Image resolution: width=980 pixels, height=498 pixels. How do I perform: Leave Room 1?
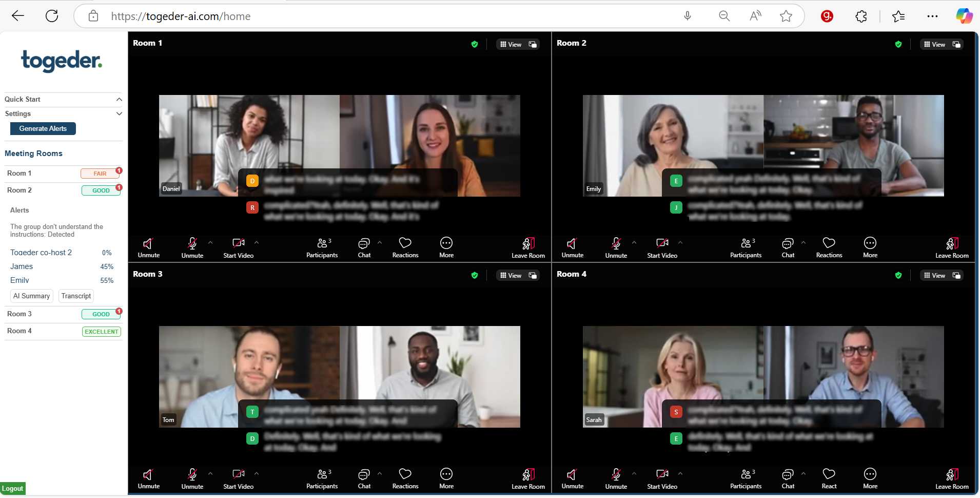528,247
